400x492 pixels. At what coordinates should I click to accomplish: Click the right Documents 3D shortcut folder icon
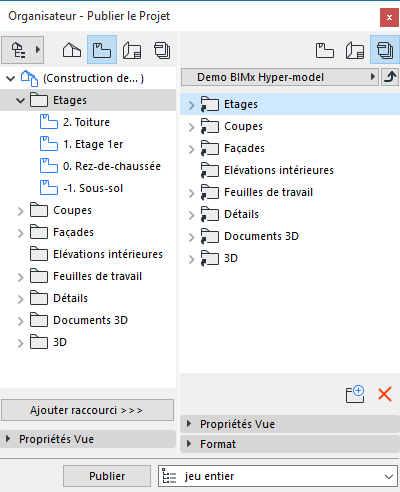pyautogui.click(x=210, y=236)
